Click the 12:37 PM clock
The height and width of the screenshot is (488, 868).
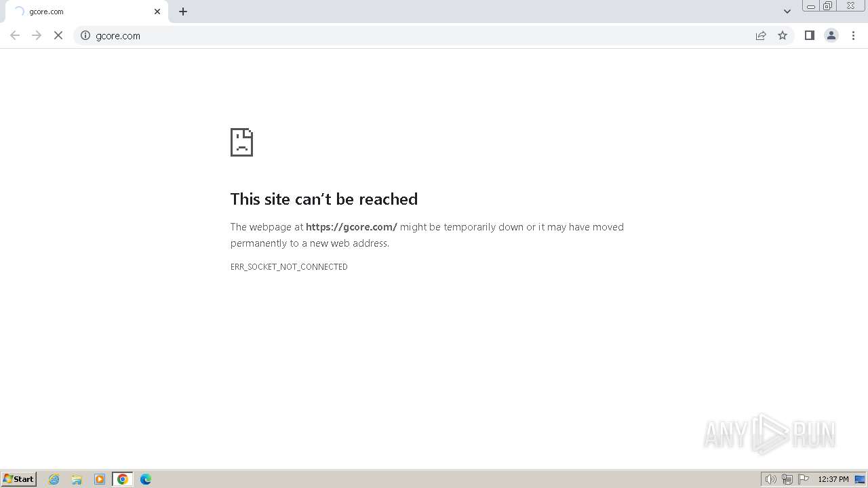click(833, 479)
